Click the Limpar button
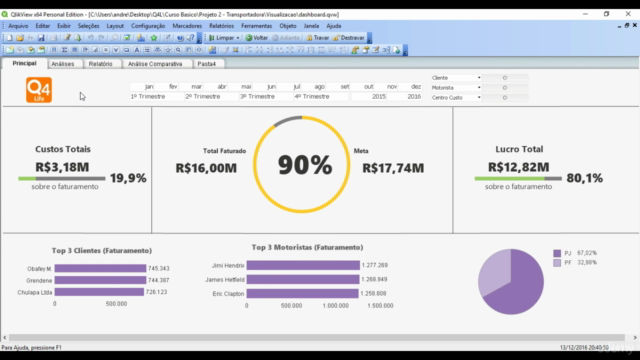 [221, 38]
